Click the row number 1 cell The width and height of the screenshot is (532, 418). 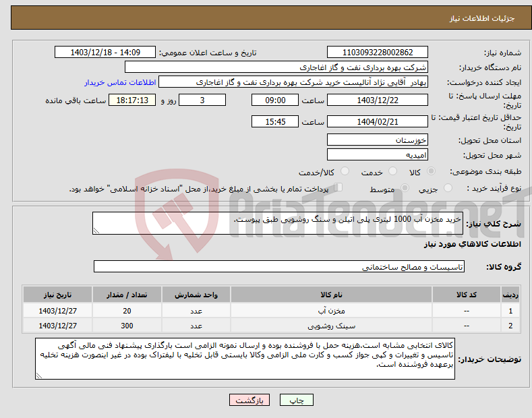point(510,310)
